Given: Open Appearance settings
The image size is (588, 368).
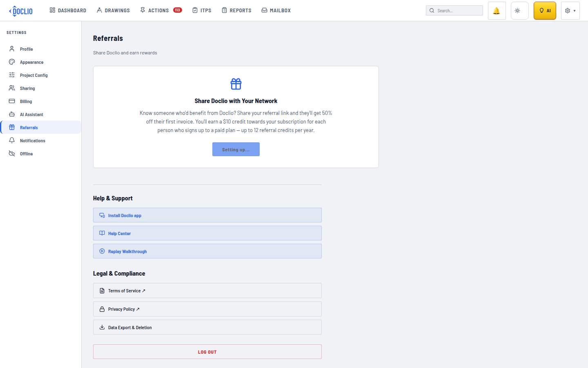Looking at the screenshot, I should [41, 62].
